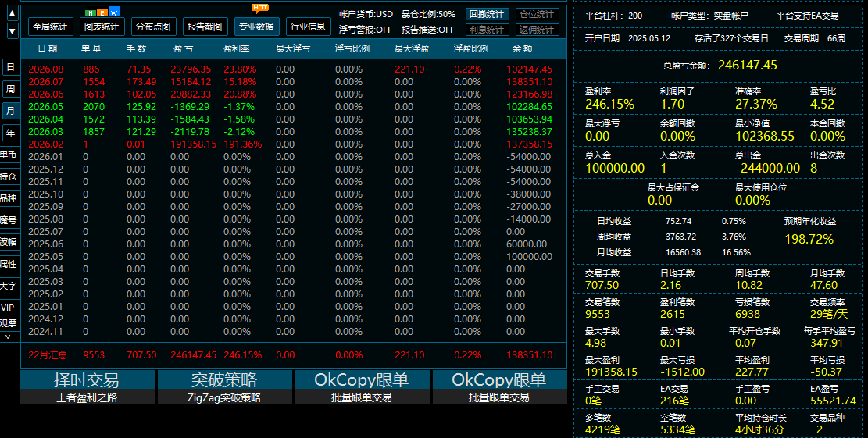Select the 专业数据 tab
This screenshot has height=438, width=868.
click(256, 27)
